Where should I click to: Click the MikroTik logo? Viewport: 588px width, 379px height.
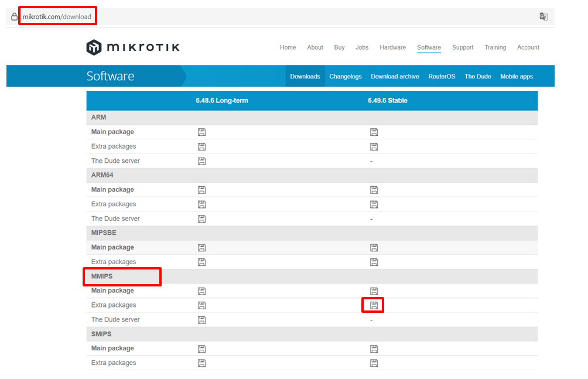click(133, 47)
